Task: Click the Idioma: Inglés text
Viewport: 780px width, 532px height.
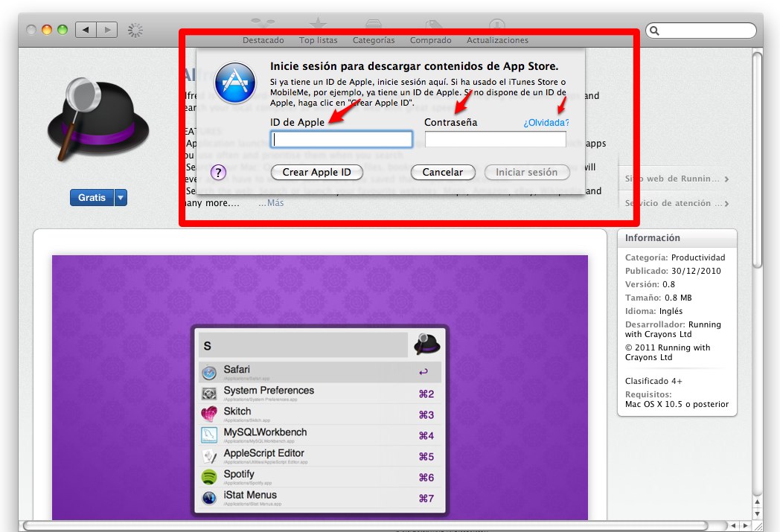Action: point(654,311)
